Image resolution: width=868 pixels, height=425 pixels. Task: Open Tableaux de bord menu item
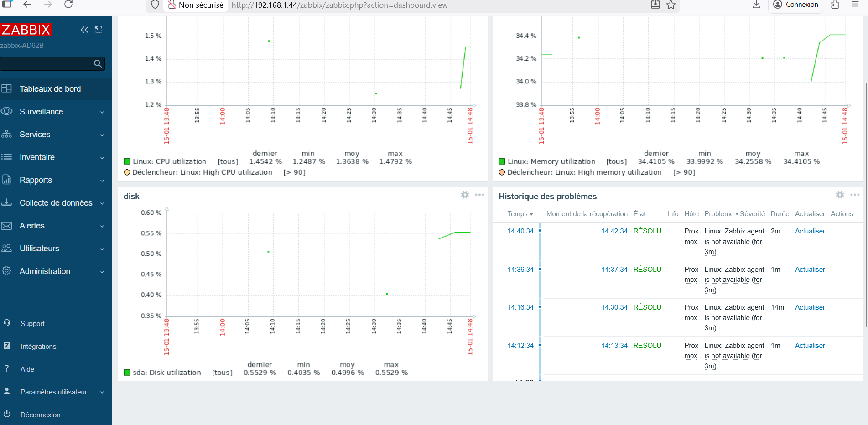point(50,89)
